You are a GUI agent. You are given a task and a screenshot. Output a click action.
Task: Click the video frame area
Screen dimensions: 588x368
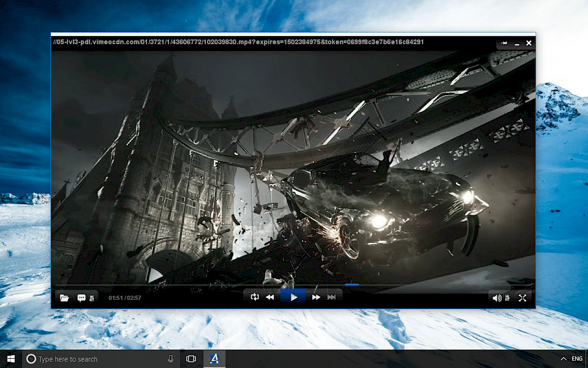(x=293, y=167)
